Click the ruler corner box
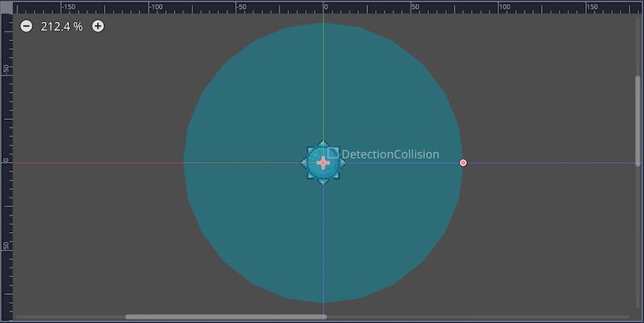Viewport: 644px width, 323px height. [x=6, y=8]
